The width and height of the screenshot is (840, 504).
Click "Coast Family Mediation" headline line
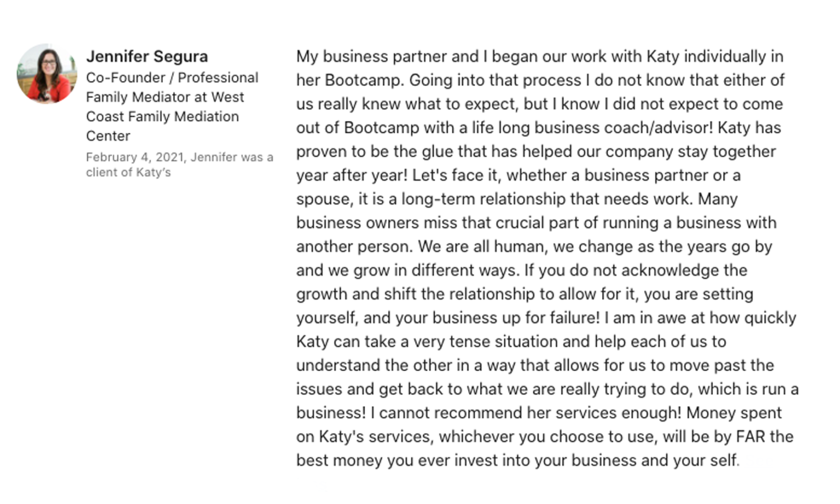[162, 116]
